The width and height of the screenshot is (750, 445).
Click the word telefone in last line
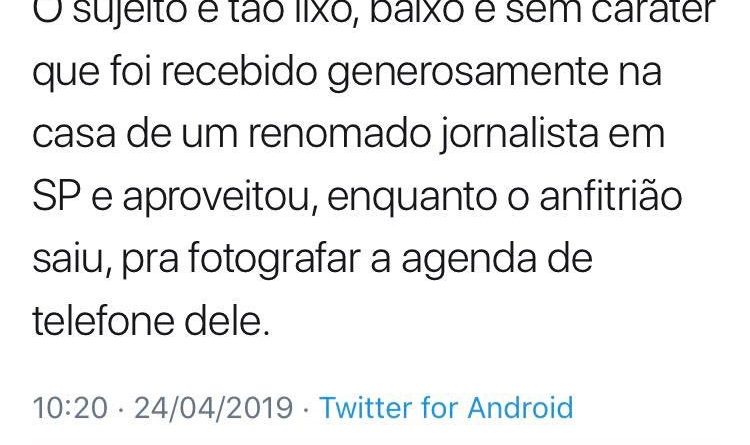coord(103,321)
